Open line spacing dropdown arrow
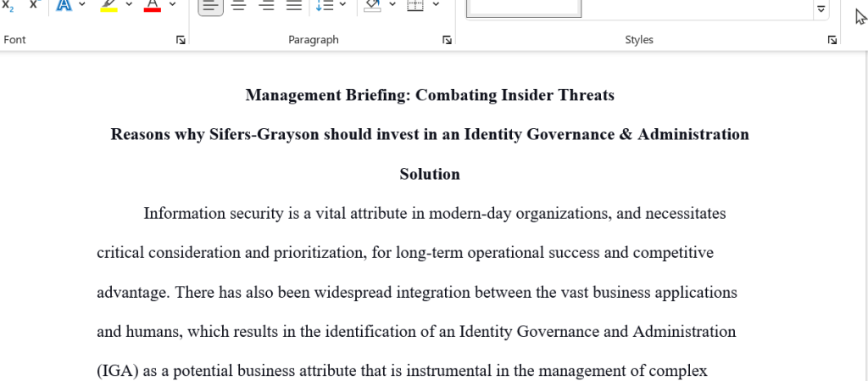 click(x=342, y=4)
